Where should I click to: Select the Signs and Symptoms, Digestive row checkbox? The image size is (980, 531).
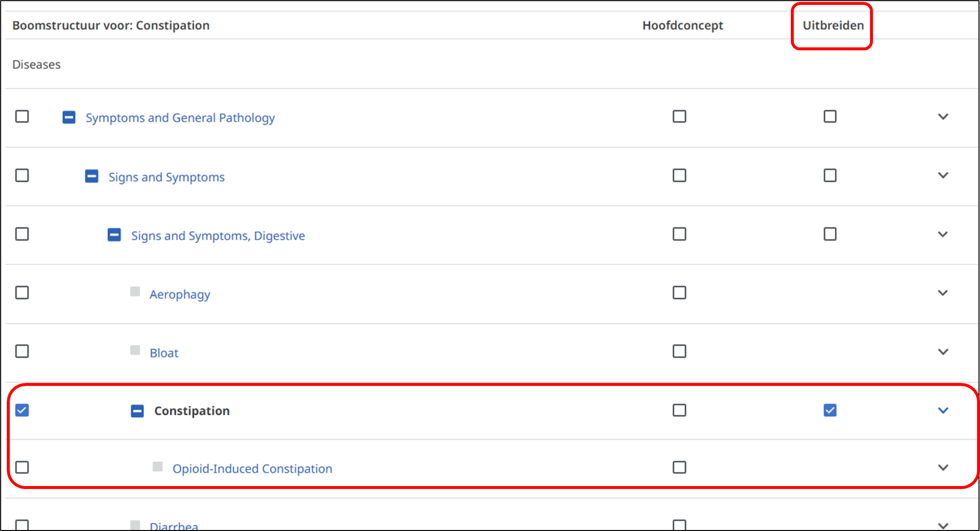[x=22, y=234]
